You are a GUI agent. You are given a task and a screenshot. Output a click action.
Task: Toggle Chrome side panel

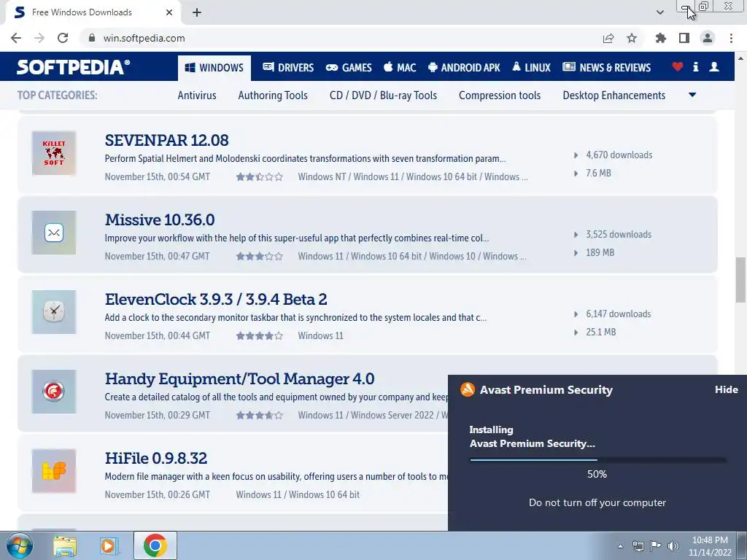coord(684,38)
